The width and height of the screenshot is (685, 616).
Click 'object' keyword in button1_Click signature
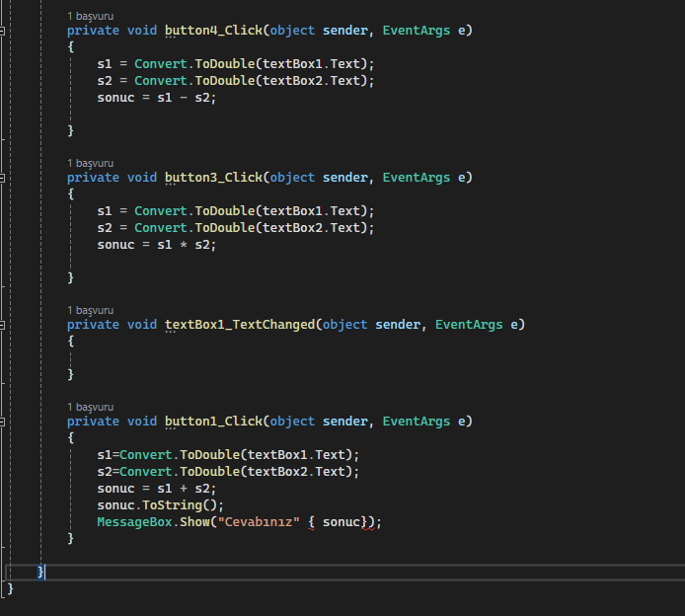tap(292, 422)
